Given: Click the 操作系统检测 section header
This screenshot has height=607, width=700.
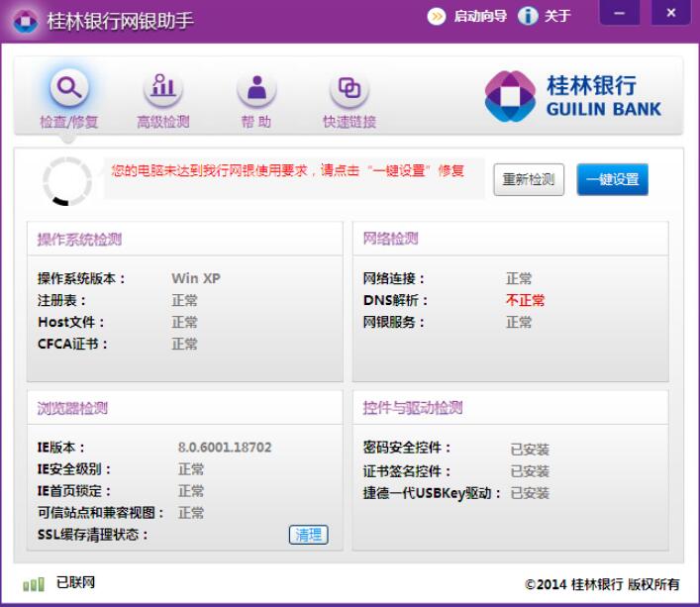Looking at the screenshot, I should click(x=79, y=240).
